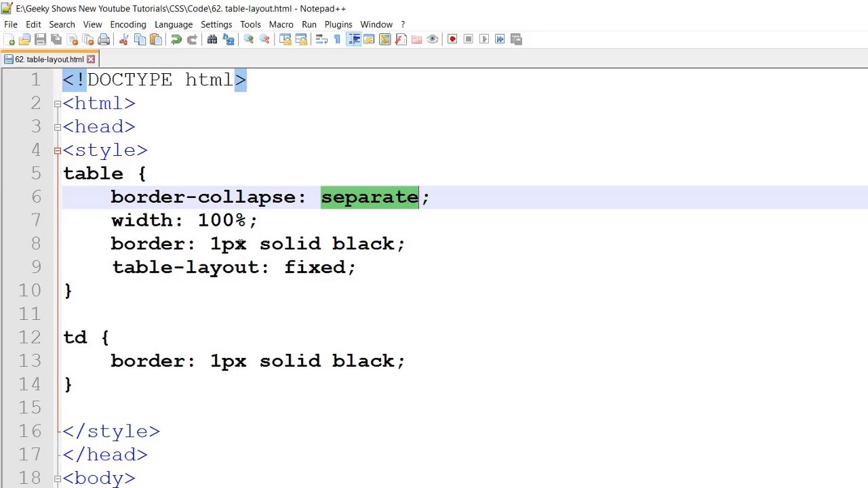Click the '</head>' tag on line 17
This screenshot has height=488, width=868.
105,455
